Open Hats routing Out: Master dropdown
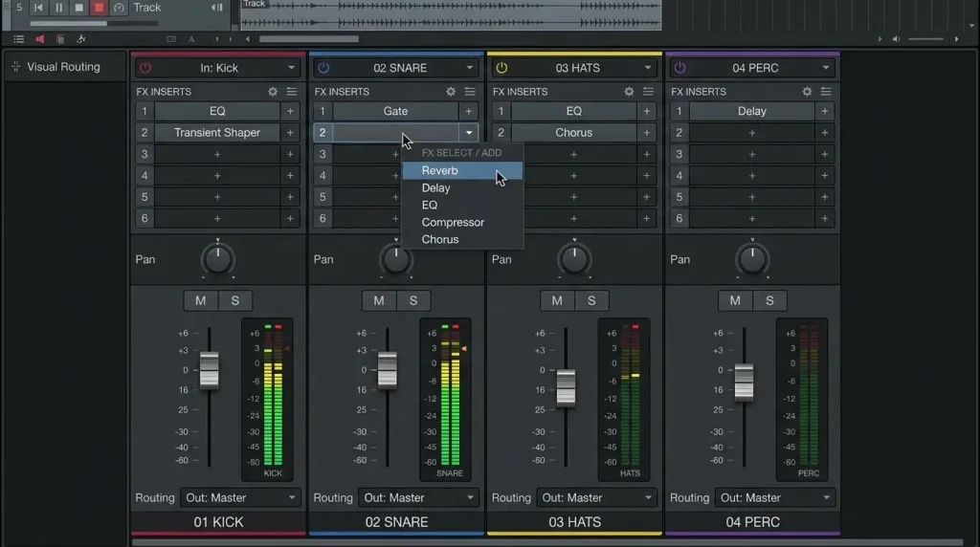 click(596, 497)
